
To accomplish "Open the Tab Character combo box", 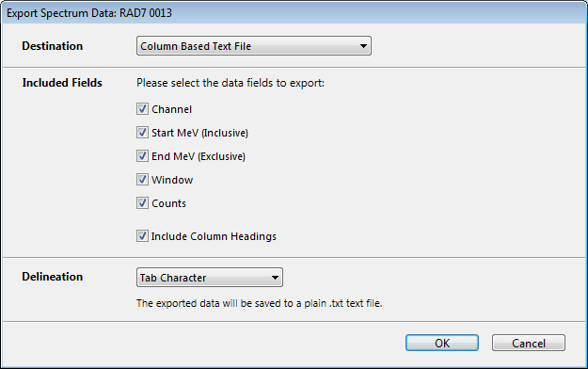I will pyautogui.click(x=210, y=278).
